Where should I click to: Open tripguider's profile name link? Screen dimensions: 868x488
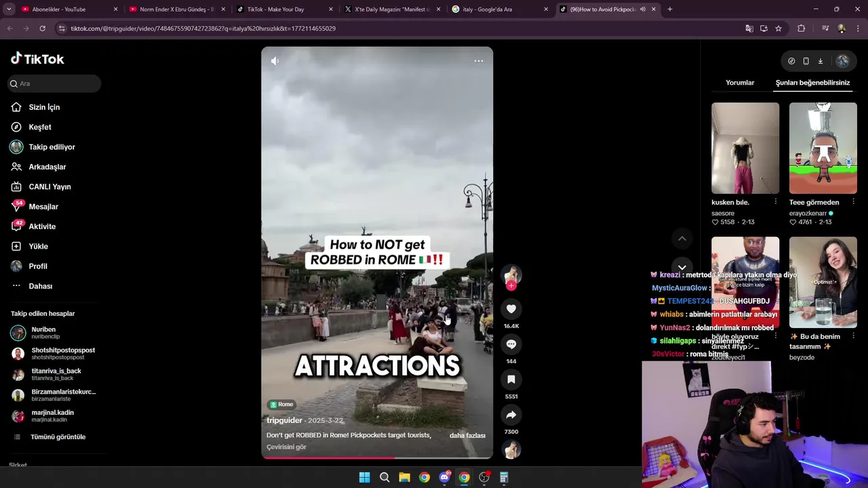(284, 420)
